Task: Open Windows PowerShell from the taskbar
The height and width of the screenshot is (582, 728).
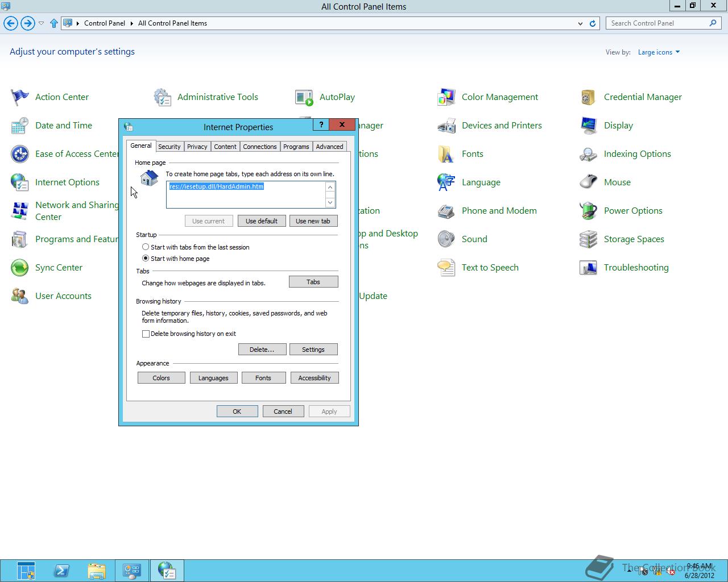Action: click(x=61, y=571)
